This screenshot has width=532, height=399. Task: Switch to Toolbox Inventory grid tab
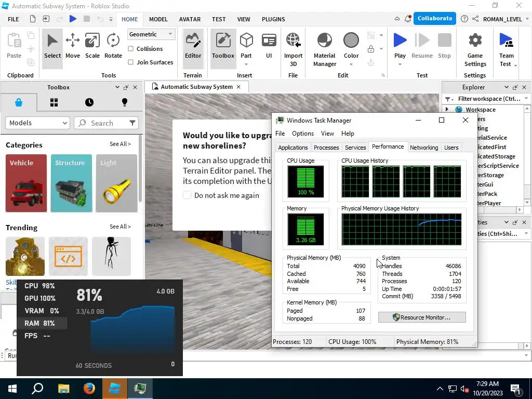[x=54, y=102]
